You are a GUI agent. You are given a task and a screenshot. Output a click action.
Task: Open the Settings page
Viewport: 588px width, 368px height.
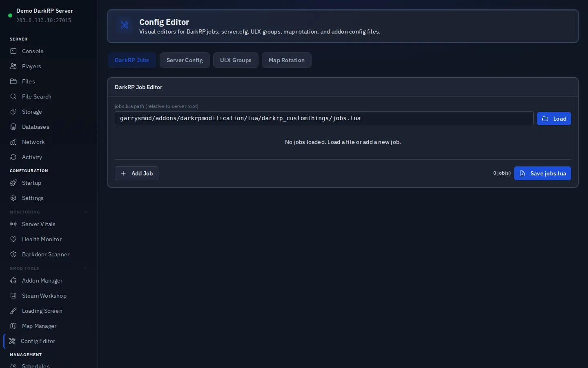pyautogui.click(x=49, y=198)
